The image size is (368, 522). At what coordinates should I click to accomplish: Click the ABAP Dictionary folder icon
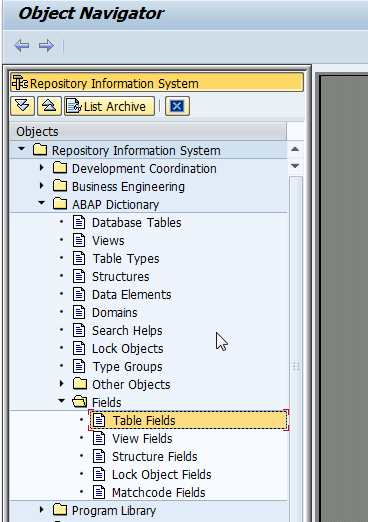[60, 204]
